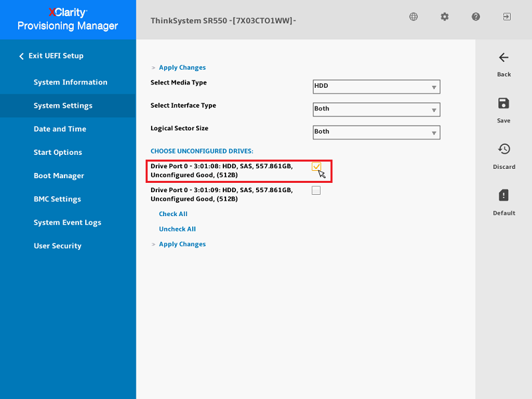Image resolution: width=532 pixels, height=399 pixels.
Task: Load defaults with the Default icon
Action: point(503,196)
